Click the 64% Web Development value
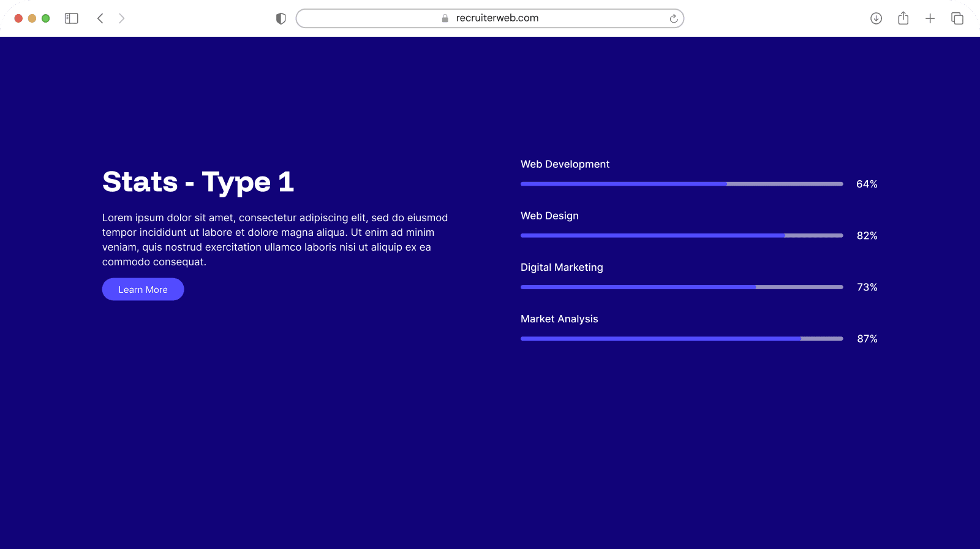 point(867,184)
